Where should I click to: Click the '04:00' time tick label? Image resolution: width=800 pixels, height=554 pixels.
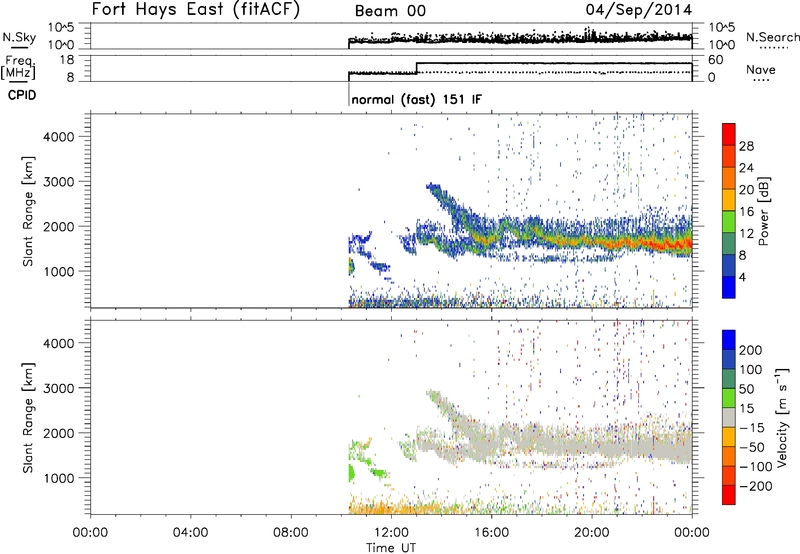click(x=190, y=533)
